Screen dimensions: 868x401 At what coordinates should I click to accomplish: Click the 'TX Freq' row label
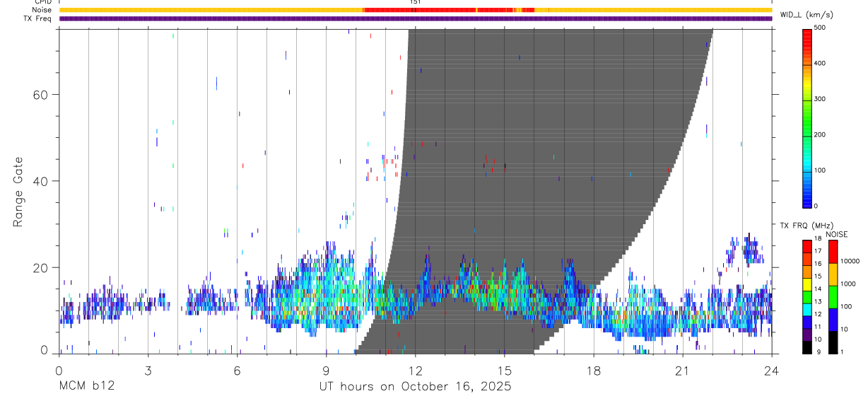coord(38,18)
